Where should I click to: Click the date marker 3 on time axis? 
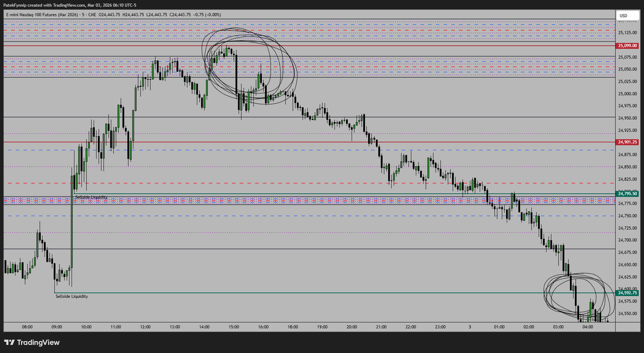coord(470,327)
